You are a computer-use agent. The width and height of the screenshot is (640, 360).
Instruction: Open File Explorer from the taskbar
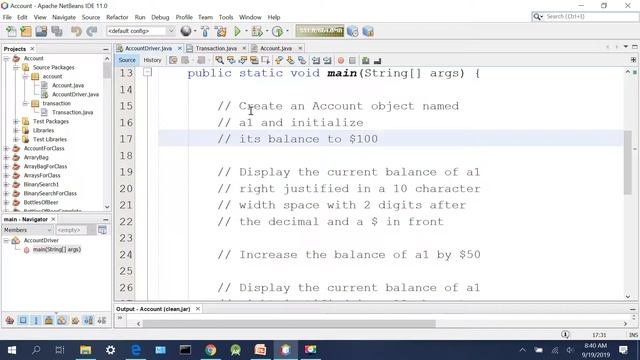point(85,350)
